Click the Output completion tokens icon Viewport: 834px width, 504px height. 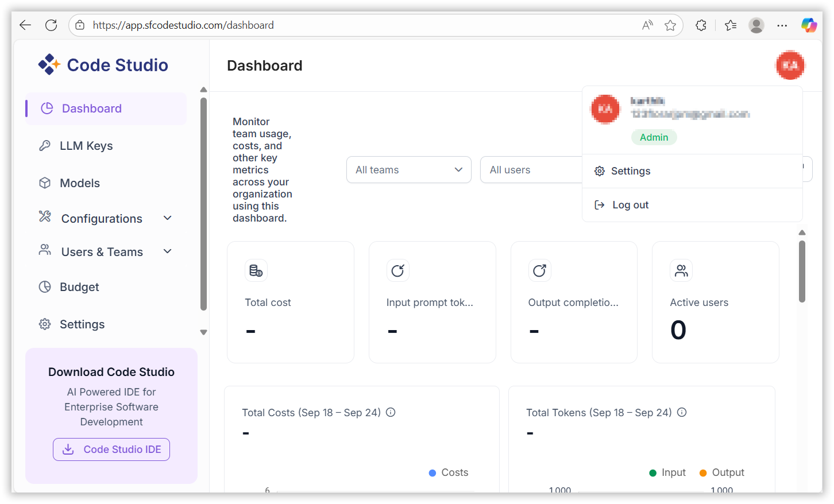coord(539,270)
